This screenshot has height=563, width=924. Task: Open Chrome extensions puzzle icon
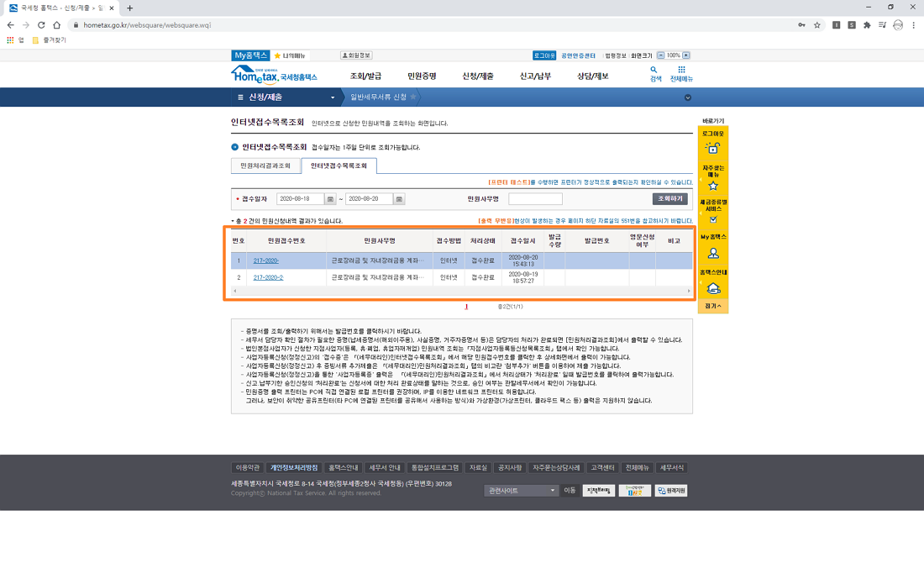click(x=867, y=24)
